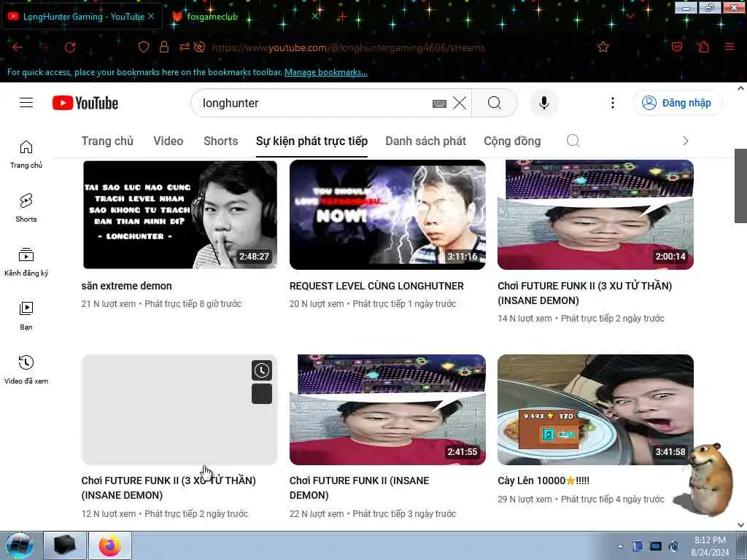Screen dimensions: 747x560
Task: Click the search magnifier button
Action: coord(495,103)
